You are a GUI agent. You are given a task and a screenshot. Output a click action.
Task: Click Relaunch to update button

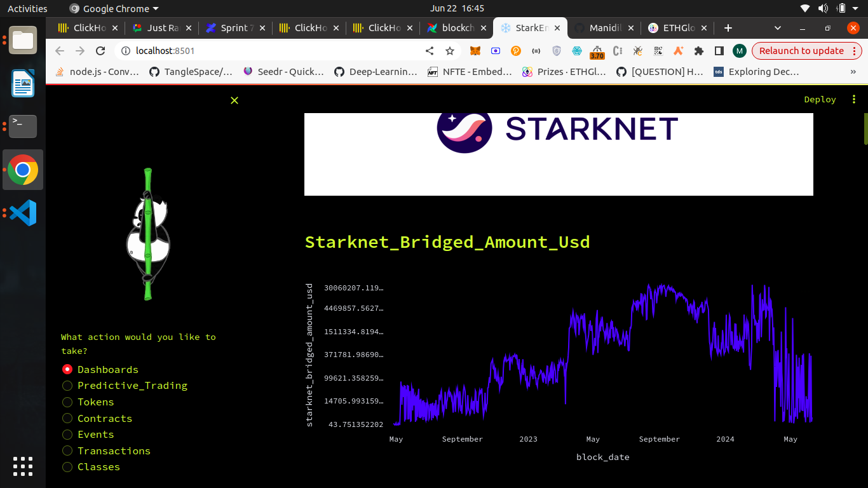point(807,51)
